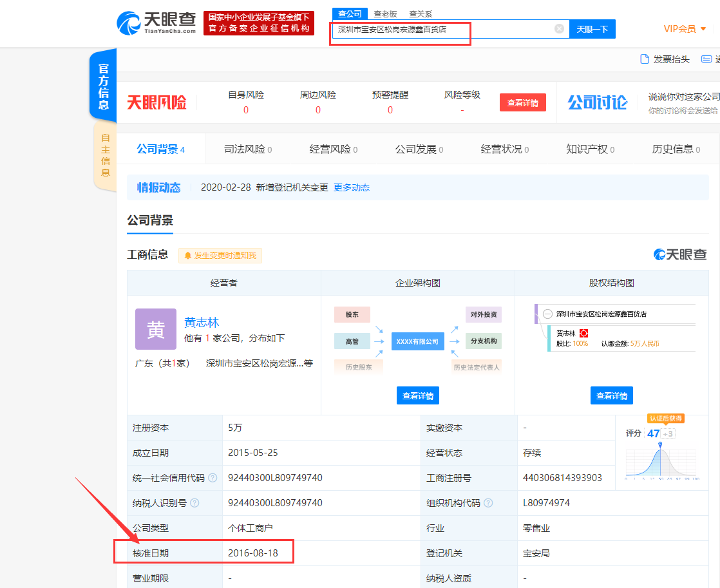Click the 天眼风险 heading

(156, 102)
